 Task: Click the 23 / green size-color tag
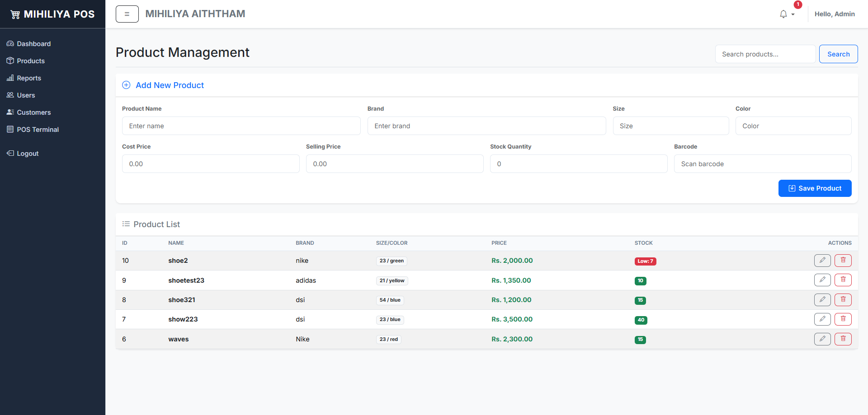click(x=392, y=261)
